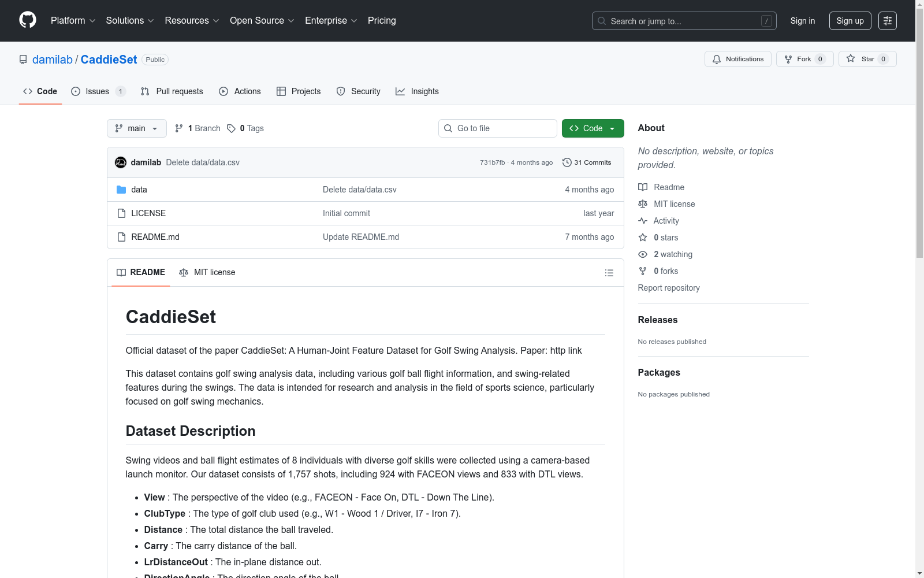Open the 0 Tags list
This screenshot has width=924, height=578.
click(x=245, y=128)
